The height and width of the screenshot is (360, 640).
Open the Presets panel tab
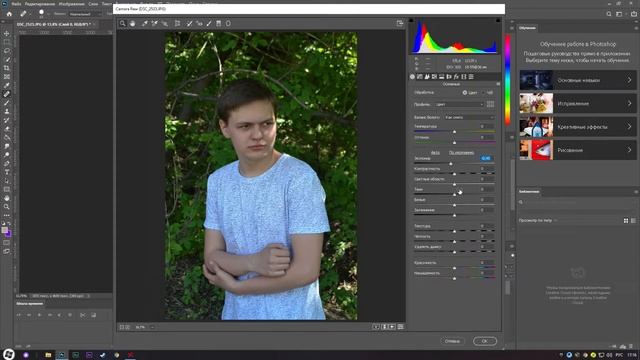471,77
